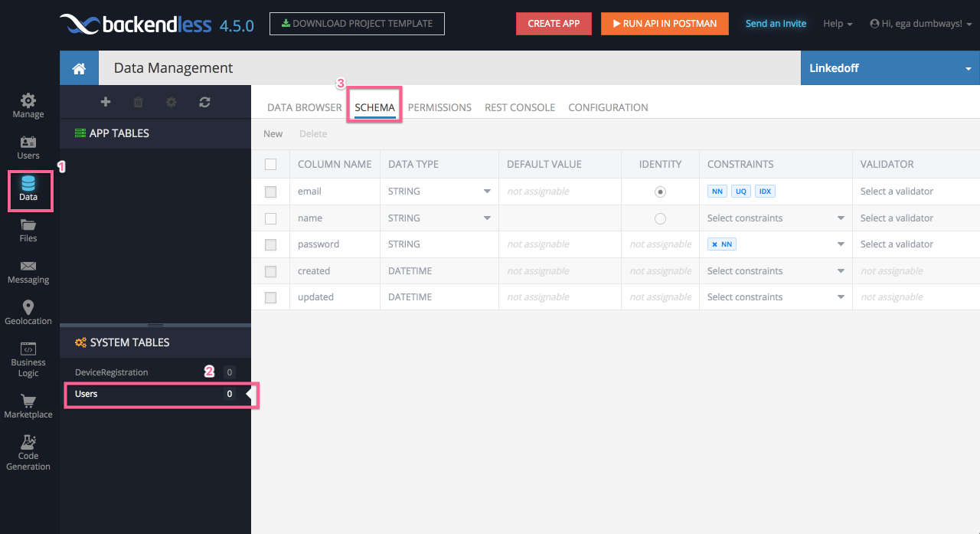
Task: Select the Files icon in the sidebar
Action: (28, 231)
